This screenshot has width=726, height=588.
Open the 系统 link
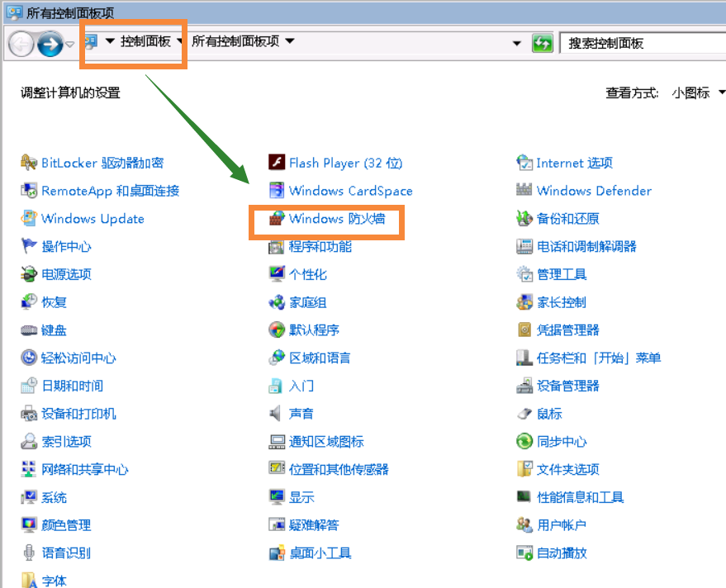tap(54, 497)
